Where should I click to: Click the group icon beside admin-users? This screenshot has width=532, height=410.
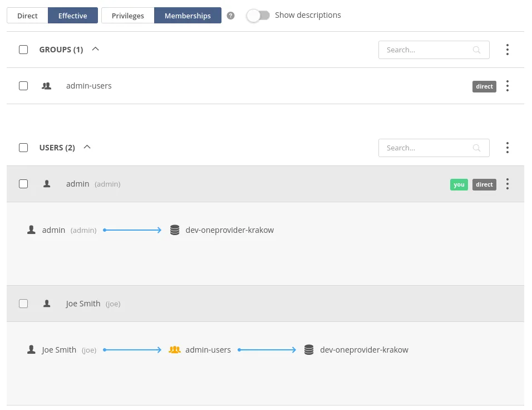pyautogui.click(x=46, y=85)
